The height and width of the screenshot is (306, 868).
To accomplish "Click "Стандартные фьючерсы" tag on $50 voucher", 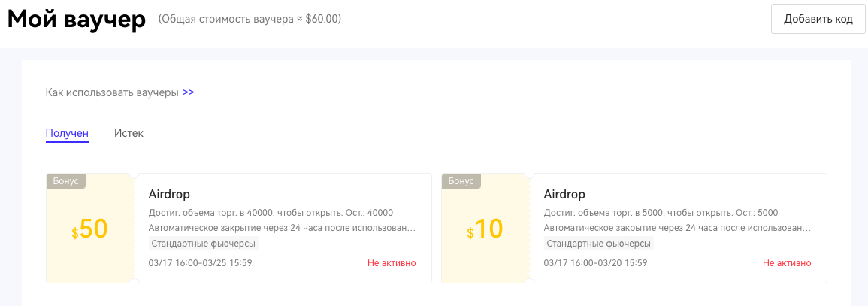I will [x=203, y=244].
